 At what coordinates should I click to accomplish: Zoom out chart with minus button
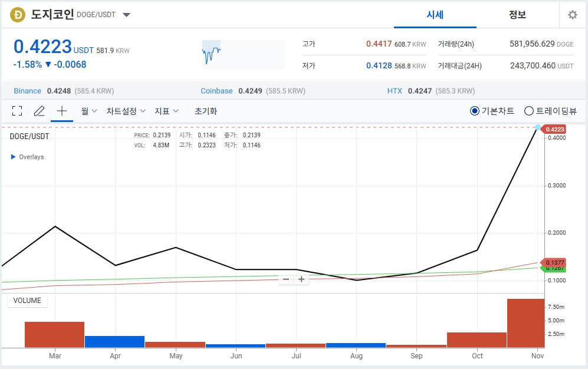pos(286,279)
